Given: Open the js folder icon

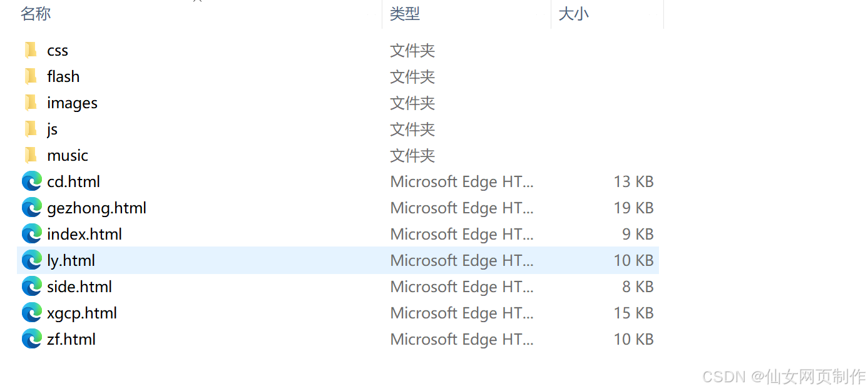Looking at the screenshot, I should (31, 129).
